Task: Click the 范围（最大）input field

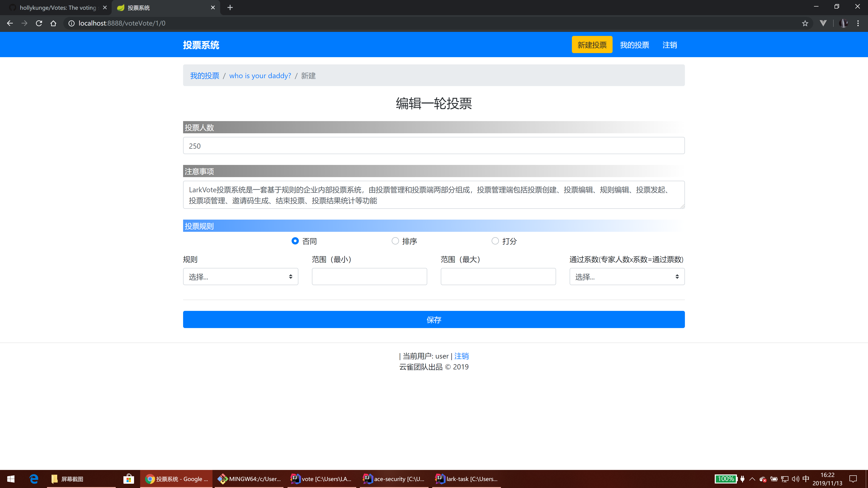Action: tap(498, 277)
